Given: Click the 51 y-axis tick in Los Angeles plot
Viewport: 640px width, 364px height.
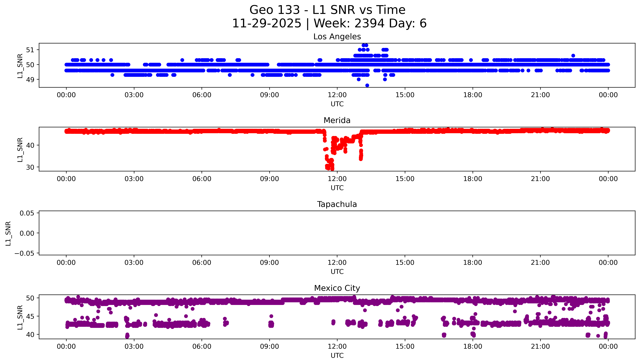Looking at the screenshot, I should point(30,50).
